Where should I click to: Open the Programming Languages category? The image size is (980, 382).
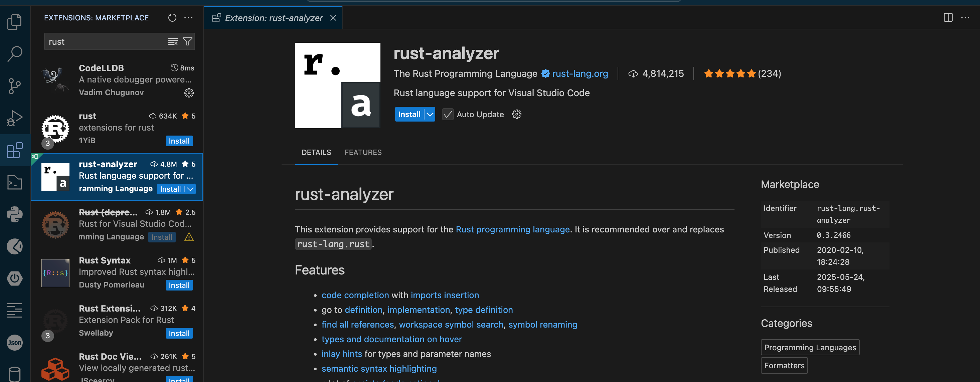pos(810,347)
